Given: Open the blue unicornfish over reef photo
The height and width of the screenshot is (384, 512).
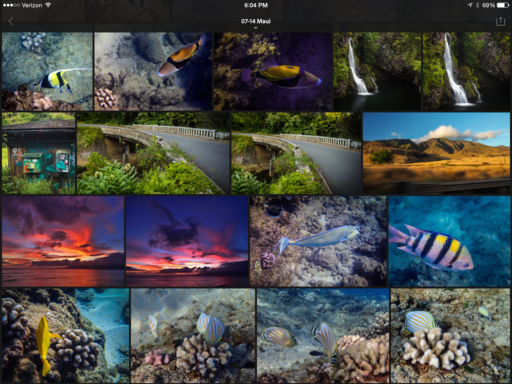Looking at the screenshot, I should [x=318, y=241].
